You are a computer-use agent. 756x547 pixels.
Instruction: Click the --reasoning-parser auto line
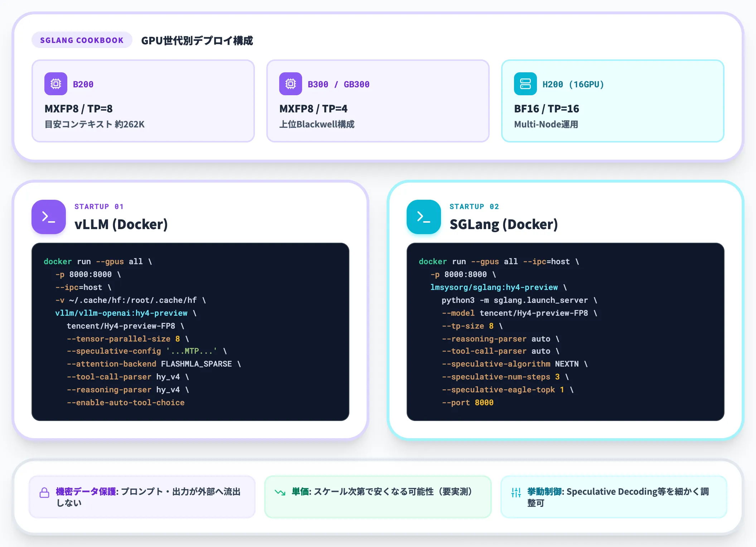pyautogui.click(x=501, y=339)
